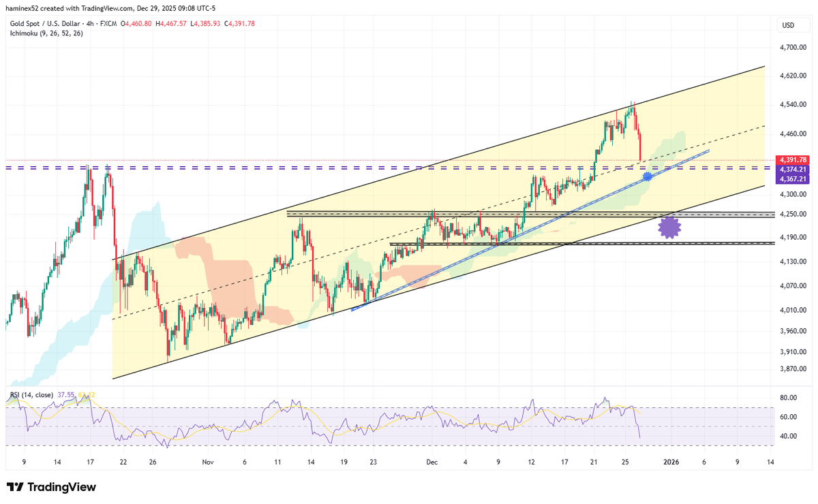
Task: Click the 3,910.00 price axis label
Action: (795, 352)
